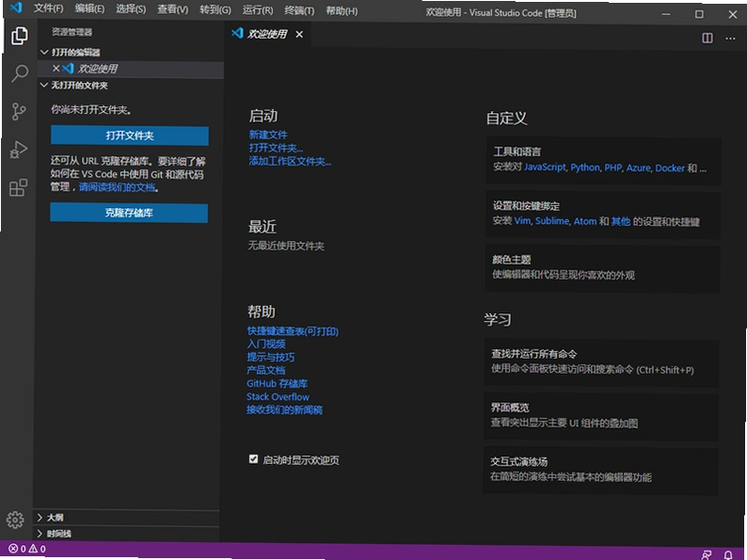Expand the 大纲 section

point(50,517)
